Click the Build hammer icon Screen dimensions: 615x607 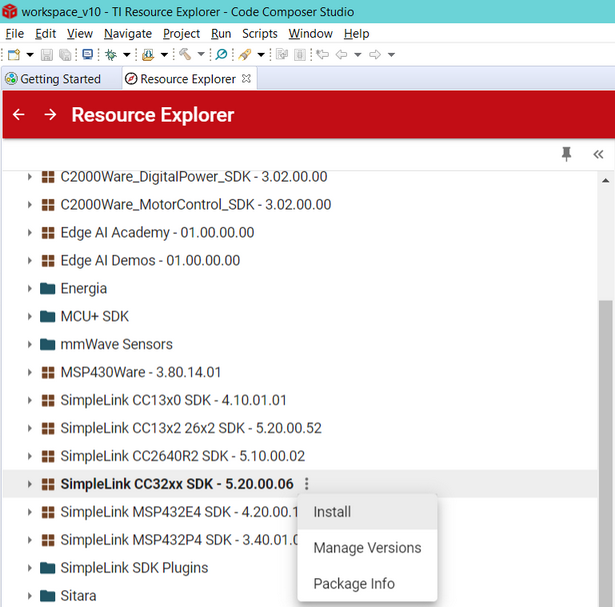[185, 54]
